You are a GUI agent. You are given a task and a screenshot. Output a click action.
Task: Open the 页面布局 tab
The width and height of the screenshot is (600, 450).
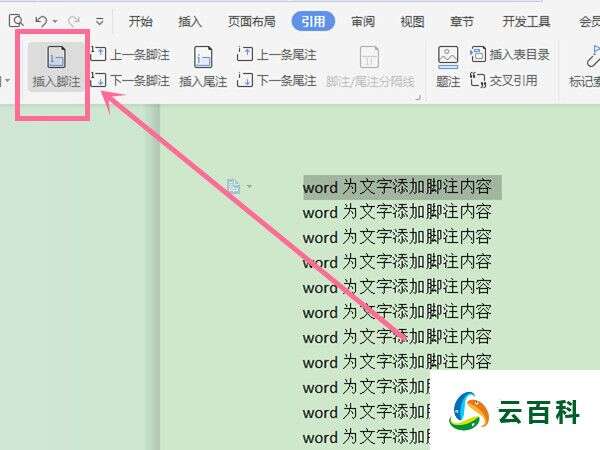tap(251, 21)
